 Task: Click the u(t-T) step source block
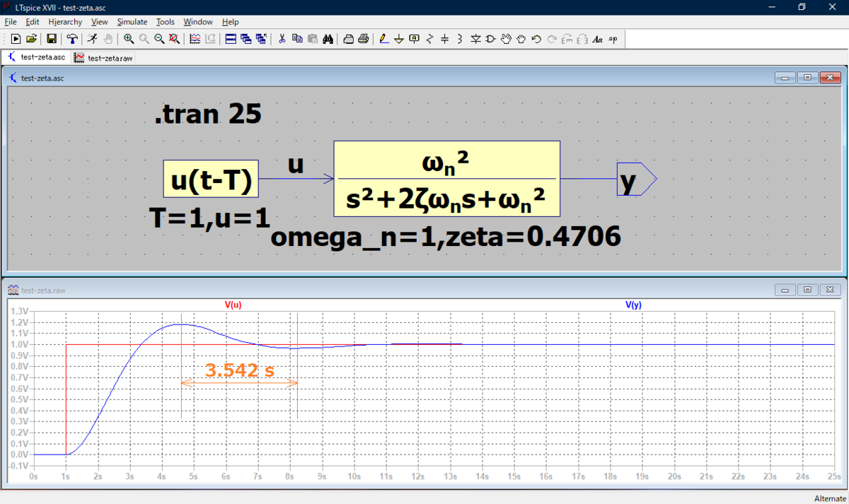(x=211, y=179)
